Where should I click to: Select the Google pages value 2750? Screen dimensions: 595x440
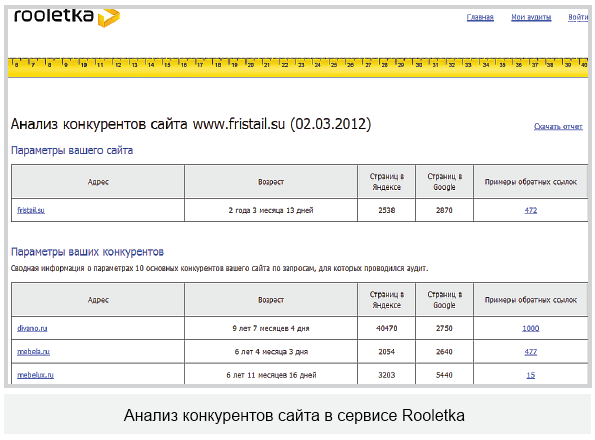click(444, 328)
